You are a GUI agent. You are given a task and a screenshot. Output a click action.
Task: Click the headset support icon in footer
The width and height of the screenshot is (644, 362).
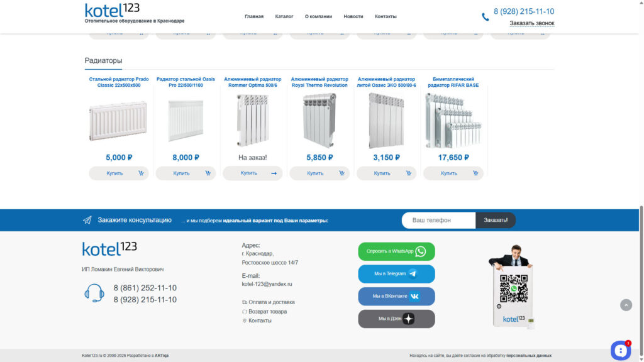(94, 293)
